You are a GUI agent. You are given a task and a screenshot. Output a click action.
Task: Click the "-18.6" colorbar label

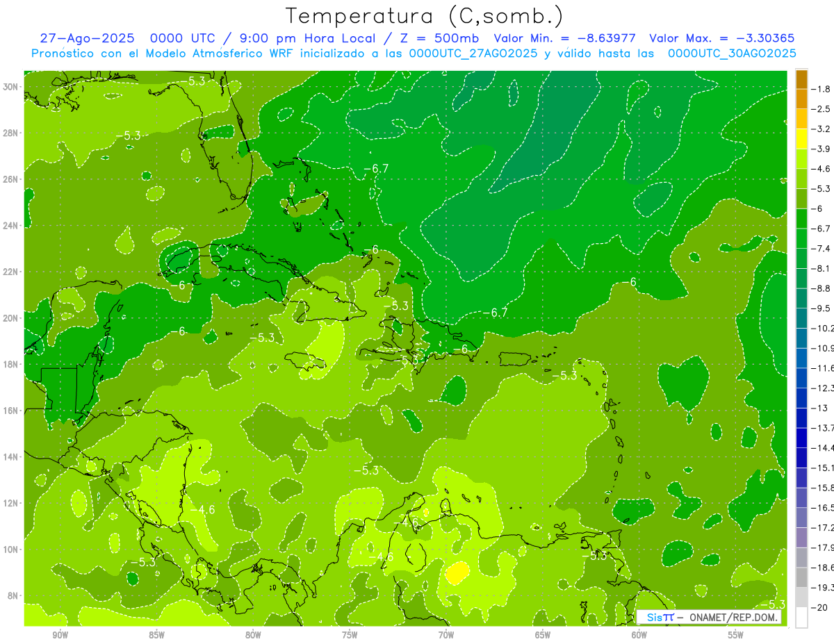821,568
